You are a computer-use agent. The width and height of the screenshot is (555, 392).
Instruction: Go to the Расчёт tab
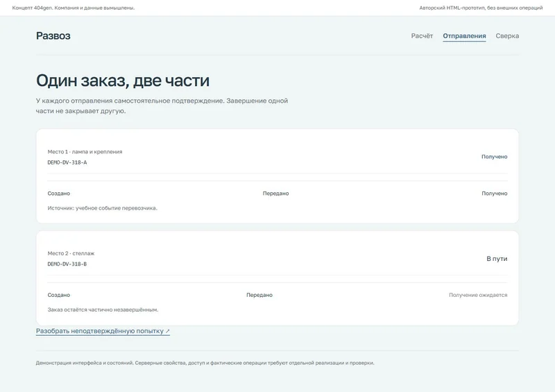pos(422,36)
